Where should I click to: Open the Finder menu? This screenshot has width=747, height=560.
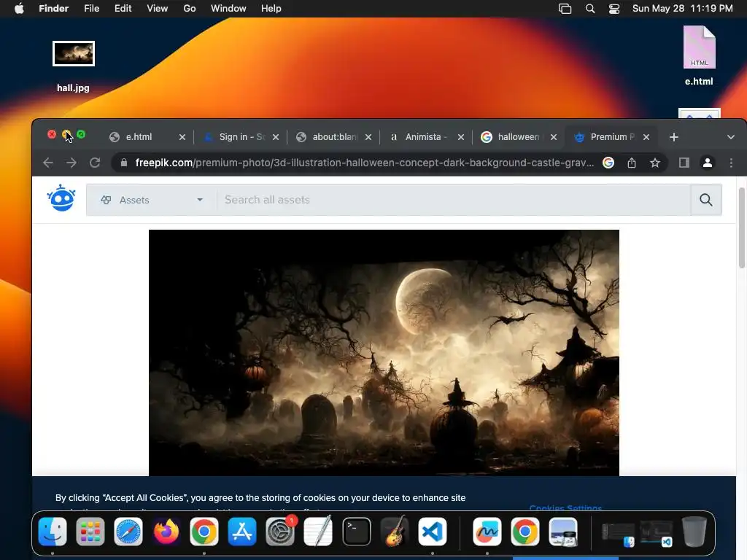tap(54, 9)
